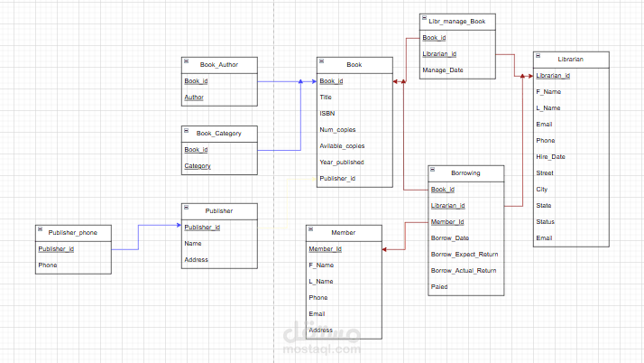Select the Hire_Date field in Librarian
Viewport: 644px width, 363px height.
(x=571, y=156)
